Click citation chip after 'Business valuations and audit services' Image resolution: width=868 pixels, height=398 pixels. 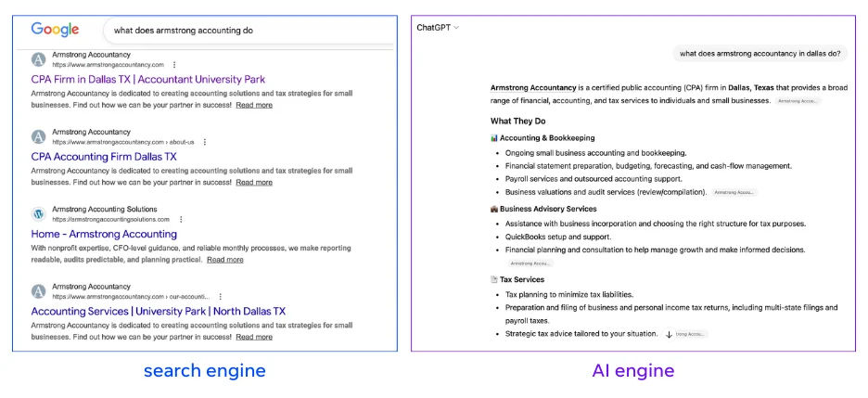click(734, 193)
